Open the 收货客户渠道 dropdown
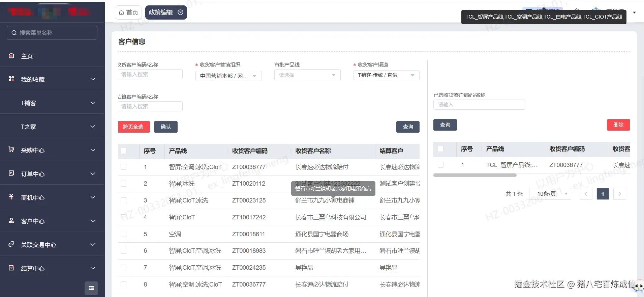644x297 pixels. 386,75
